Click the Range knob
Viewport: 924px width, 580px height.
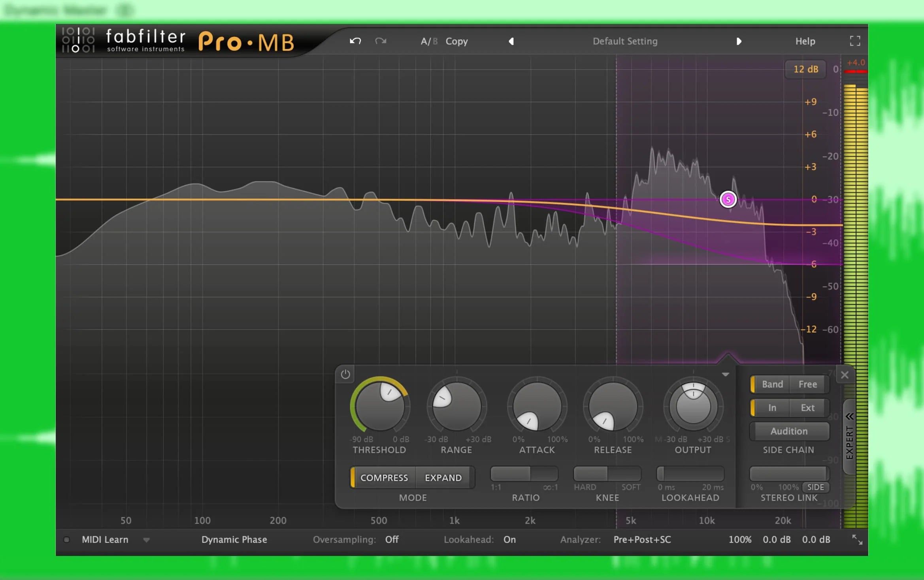(456, 406)
